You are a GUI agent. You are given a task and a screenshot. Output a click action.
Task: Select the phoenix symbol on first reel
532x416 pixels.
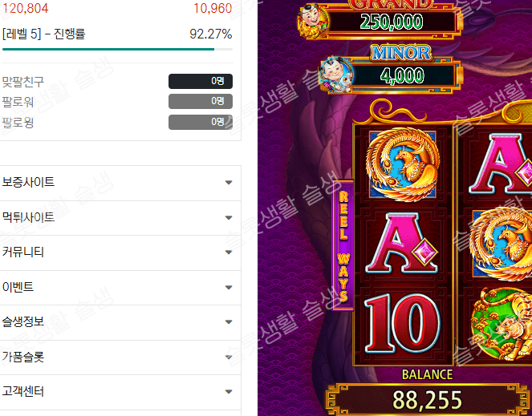402,164
